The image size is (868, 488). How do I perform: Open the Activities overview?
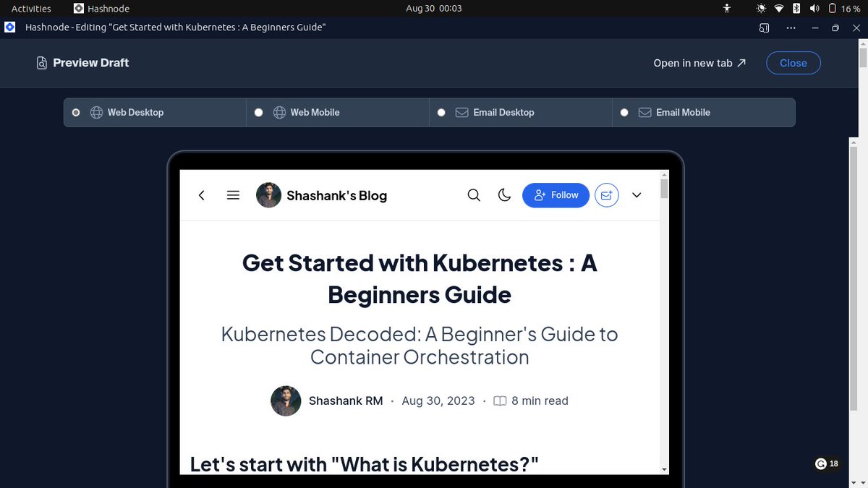point(31,9)
